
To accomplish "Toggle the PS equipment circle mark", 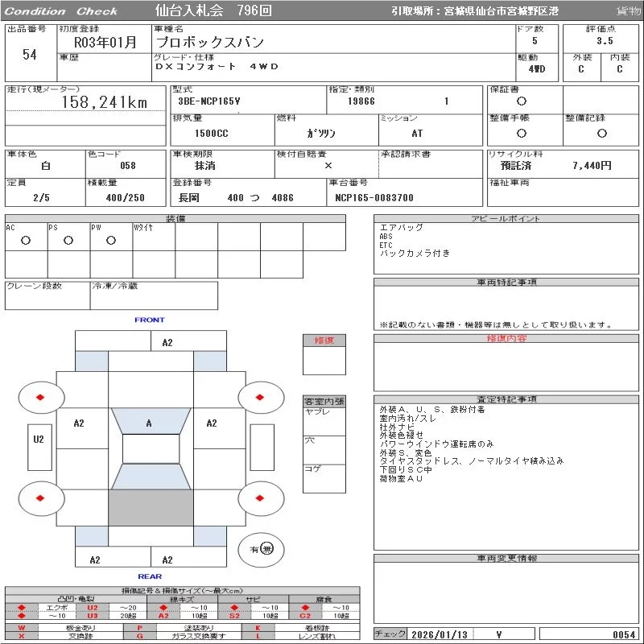I will point(68,240).
